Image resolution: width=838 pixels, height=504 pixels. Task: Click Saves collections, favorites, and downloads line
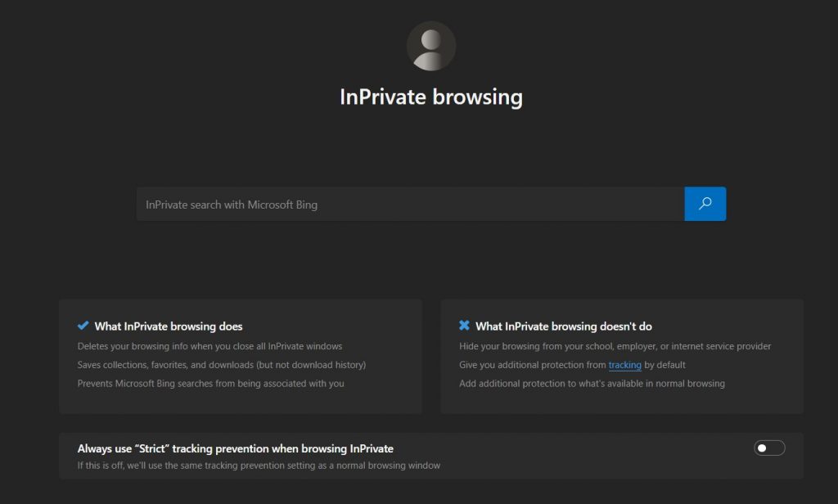click(222, 365)
